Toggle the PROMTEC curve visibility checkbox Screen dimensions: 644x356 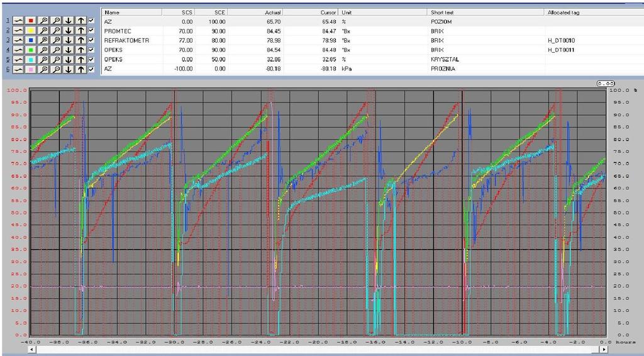pyautogui.click(x=91, y=30)
